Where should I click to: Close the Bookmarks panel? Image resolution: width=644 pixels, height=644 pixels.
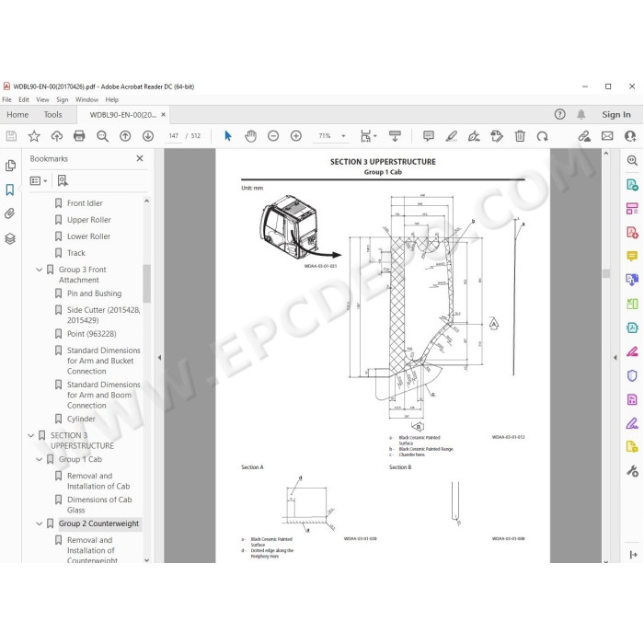pos(140,158)
